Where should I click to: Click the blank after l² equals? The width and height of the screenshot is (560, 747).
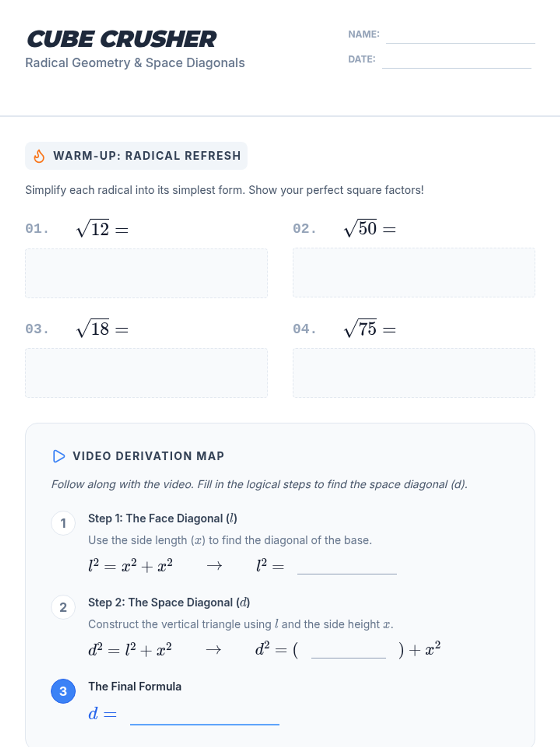tap(347, 567)
